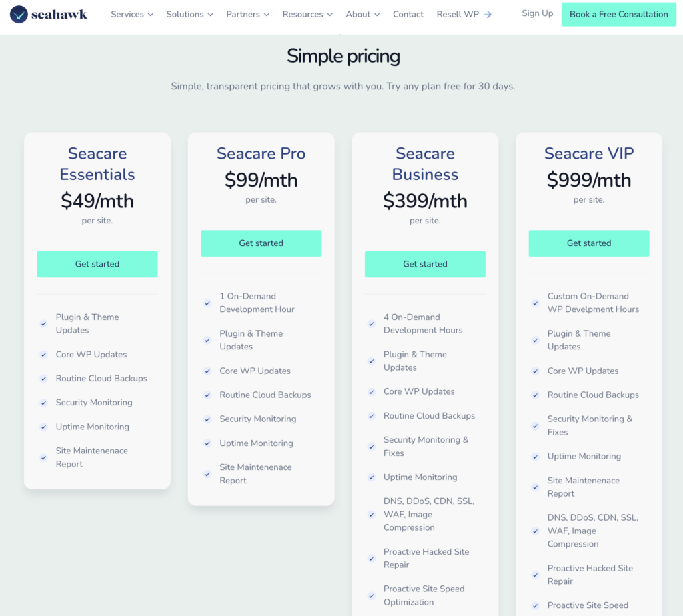Screen dimensions: 683x616
Task: Click checkmark next to Pro Uptime Monitoring
Action: click(x=207, y=443)
